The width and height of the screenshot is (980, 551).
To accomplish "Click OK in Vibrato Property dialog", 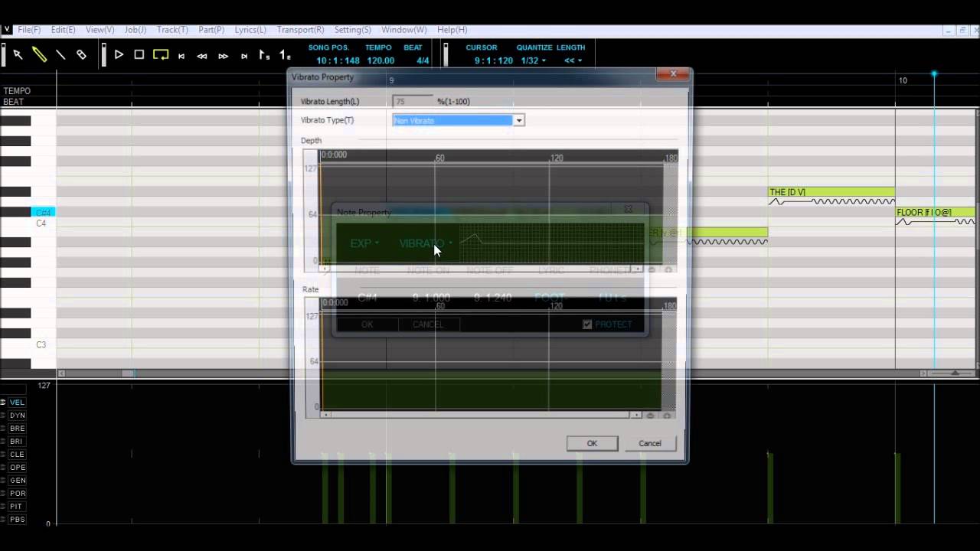I will pos(592,443).
